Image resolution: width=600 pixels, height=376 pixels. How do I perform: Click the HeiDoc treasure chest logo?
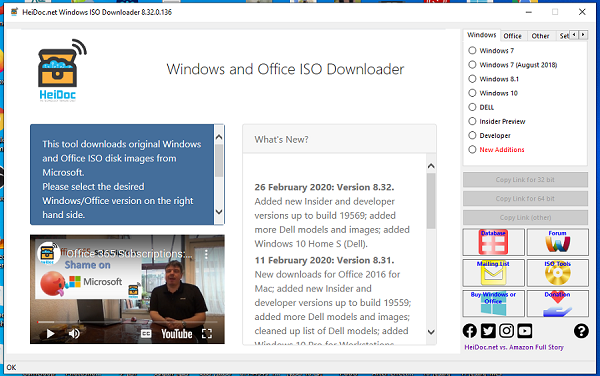tap(61, 70)
